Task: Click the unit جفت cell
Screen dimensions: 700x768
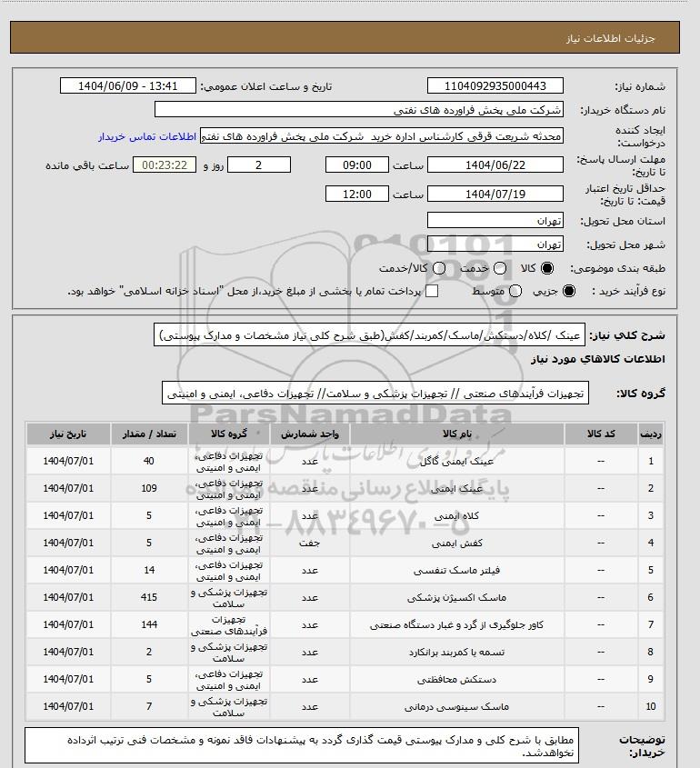Action: 310,544
